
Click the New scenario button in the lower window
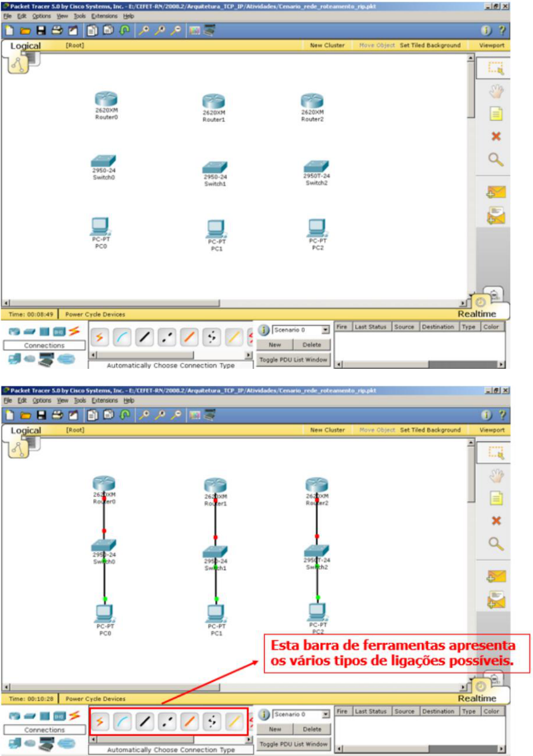point(275,729)
